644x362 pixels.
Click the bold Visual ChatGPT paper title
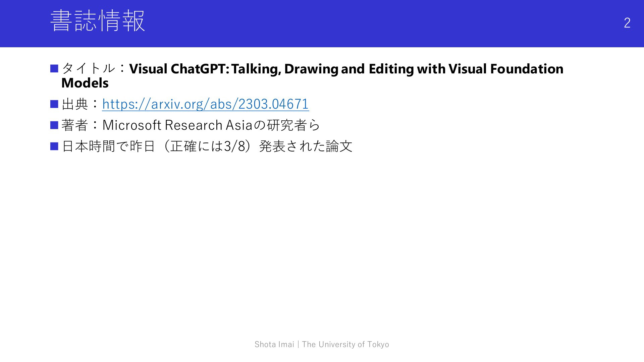click(312, 76)
